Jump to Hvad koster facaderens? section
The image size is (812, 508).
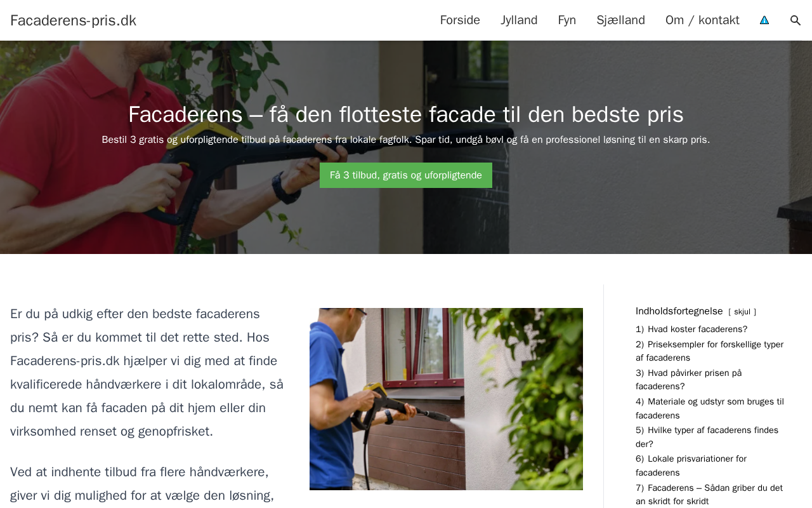point(691,329)
